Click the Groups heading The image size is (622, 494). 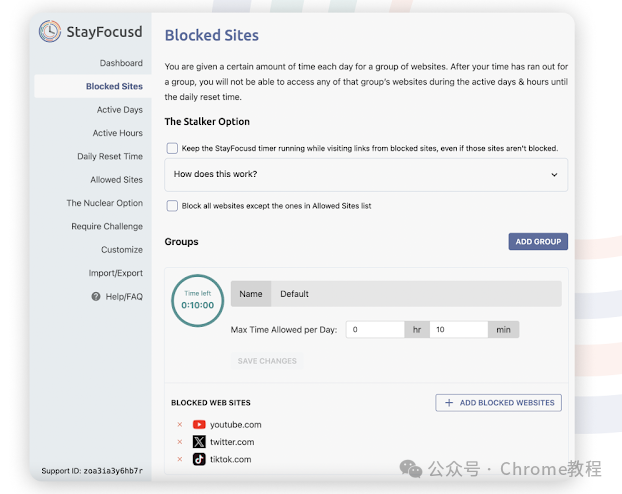click(x=181, y=242)
